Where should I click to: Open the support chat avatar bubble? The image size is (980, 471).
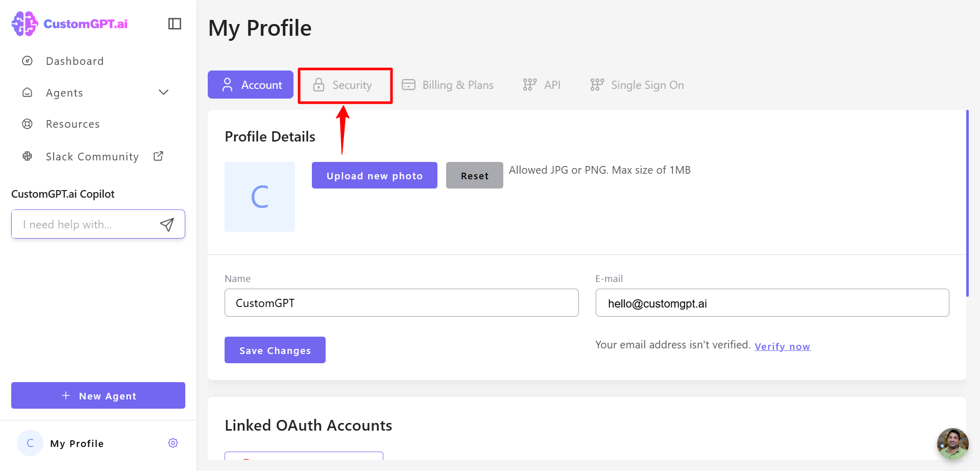(952, 443)
